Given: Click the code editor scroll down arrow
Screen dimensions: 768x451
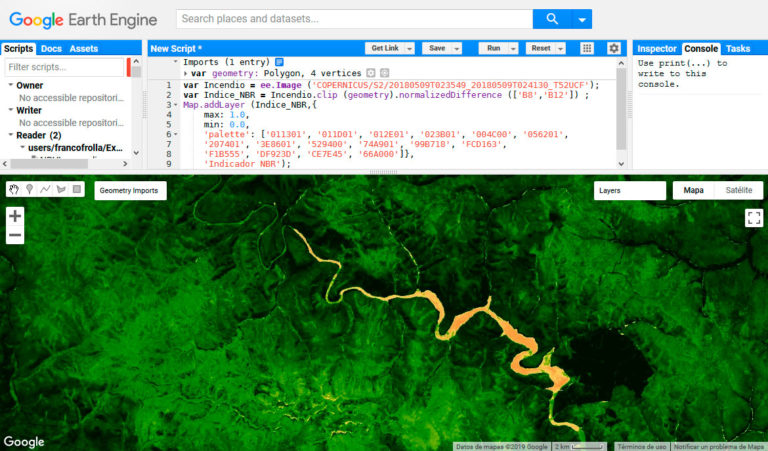Looking at the screenshot, I should point(621,164).
